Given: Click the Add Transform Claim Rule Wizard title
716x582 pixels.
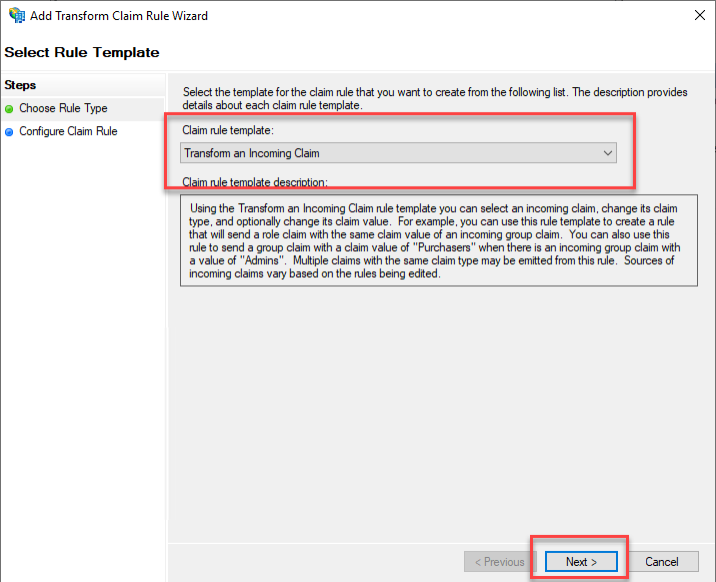Looking at the screenshot, I should pyautogui.click(x=119, y=16).
